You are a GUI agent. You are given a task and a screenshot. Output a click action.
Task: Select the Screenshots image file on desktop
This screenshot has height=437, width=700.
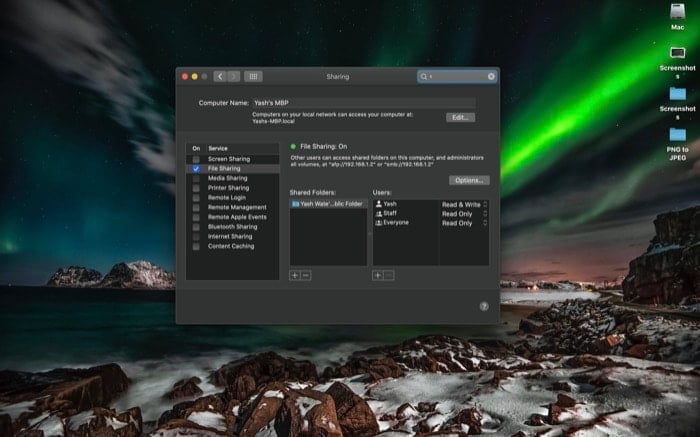coord(677,53)
